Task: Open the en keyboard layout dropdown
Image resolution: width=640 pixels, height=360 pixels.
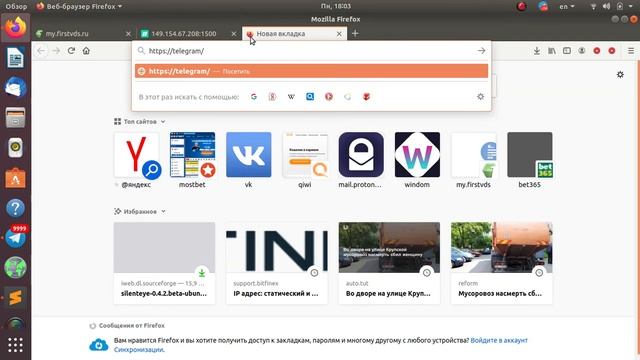Action: pos(567,6)
